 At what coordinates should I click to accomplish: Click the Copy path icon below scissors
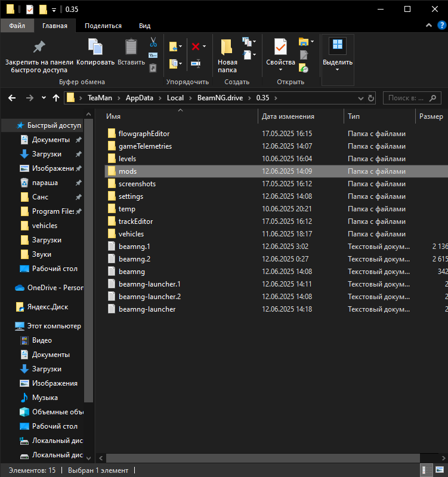pos(153,56)
